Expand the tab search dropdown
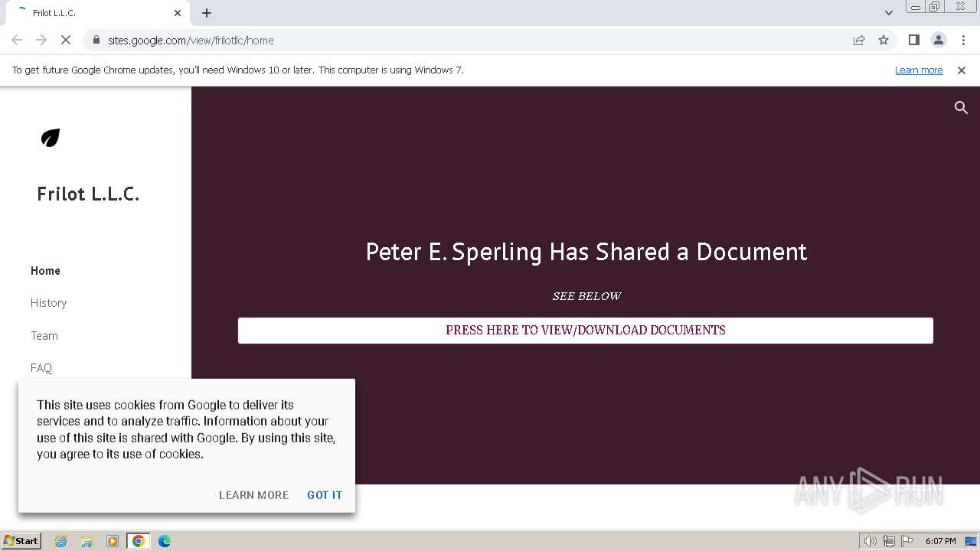The image size is (980, 551). [889, 13]
